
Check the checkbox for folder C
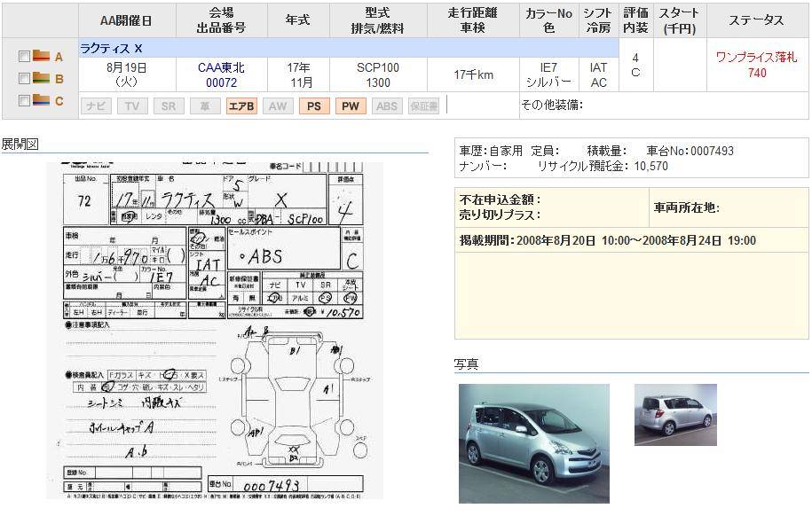coord(24,100)
